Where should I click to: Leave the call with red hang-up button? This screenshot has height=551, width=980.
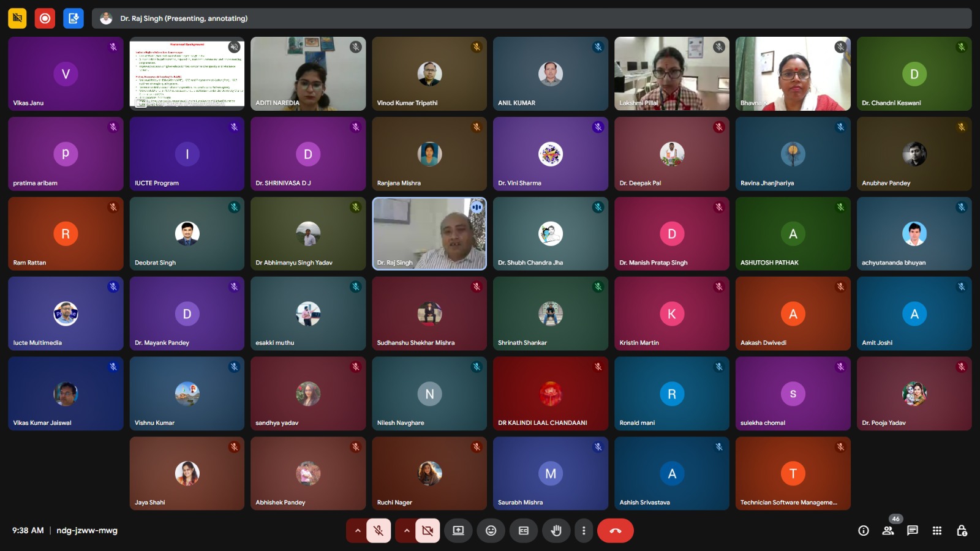point(616,531)
